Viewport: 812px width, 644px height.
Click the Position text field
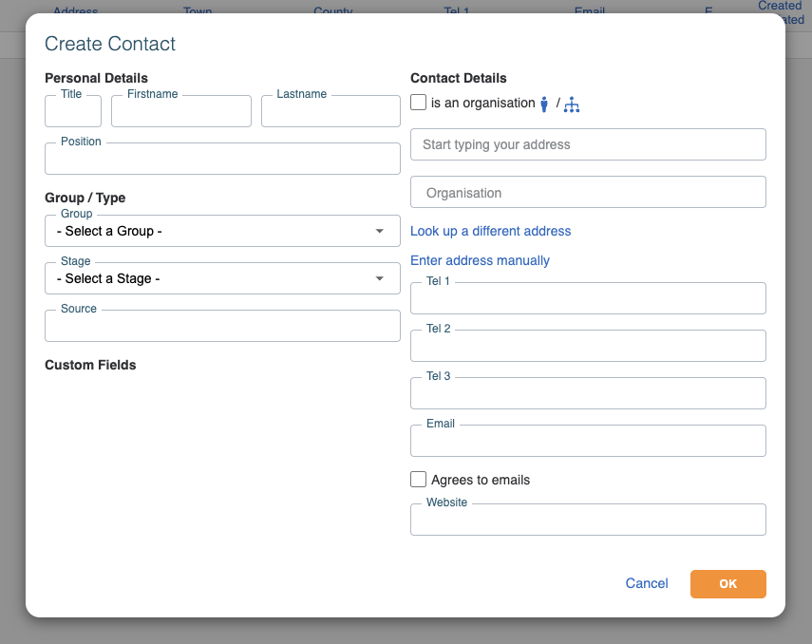[x=222, y=160]
